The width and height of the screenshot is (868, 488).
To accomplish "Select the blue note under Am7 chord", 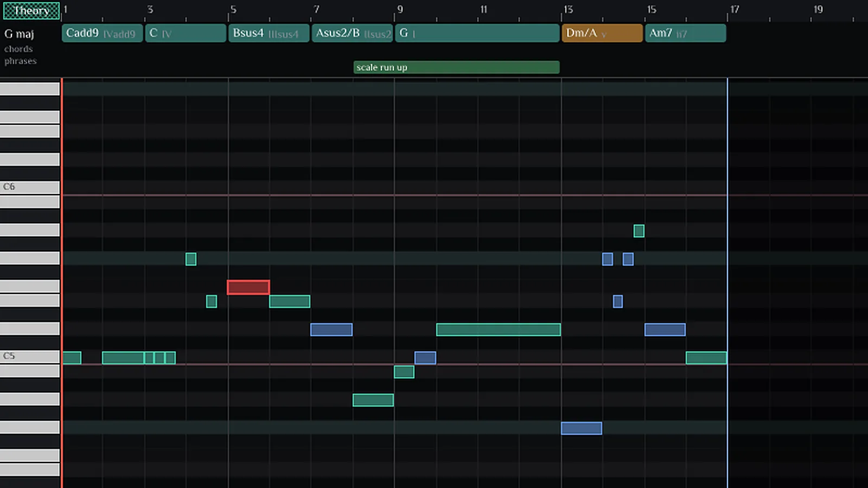I will click(x=665, y=329).
